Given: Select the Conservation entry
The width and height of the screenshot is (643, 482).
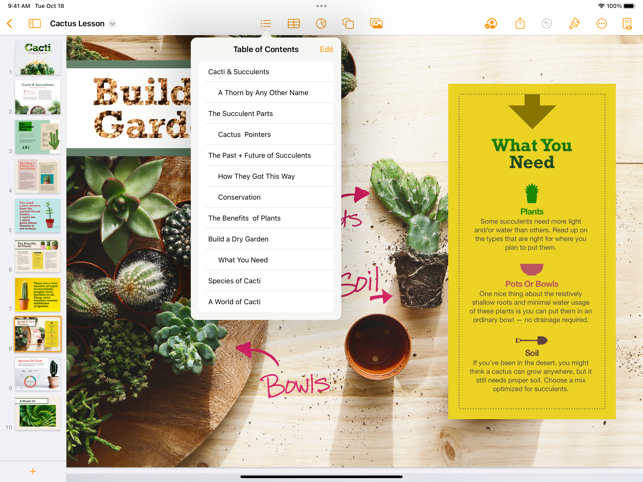Looking at the screenshot, I should click(x=266, y=197).
